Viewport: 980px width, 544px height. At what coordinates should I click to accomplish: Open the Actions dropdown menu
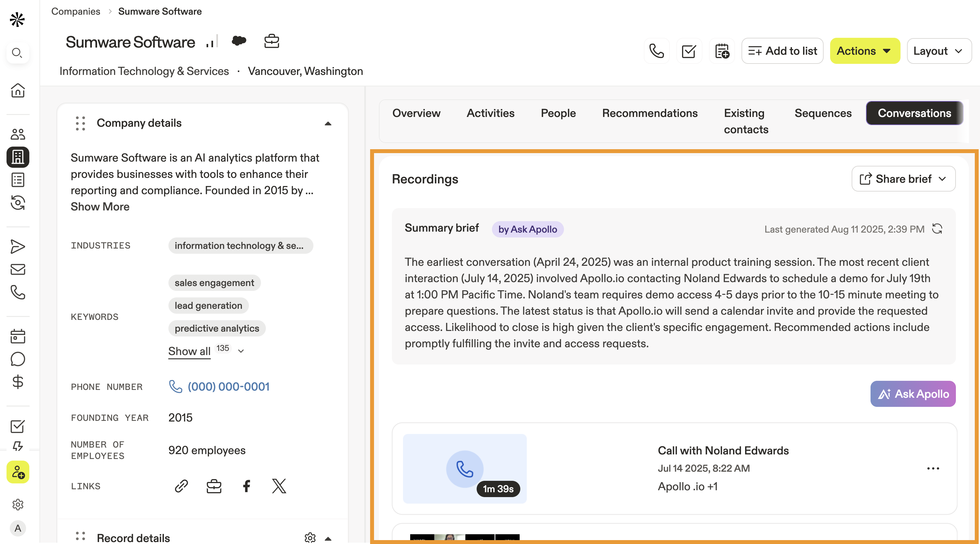click(864, 51)
